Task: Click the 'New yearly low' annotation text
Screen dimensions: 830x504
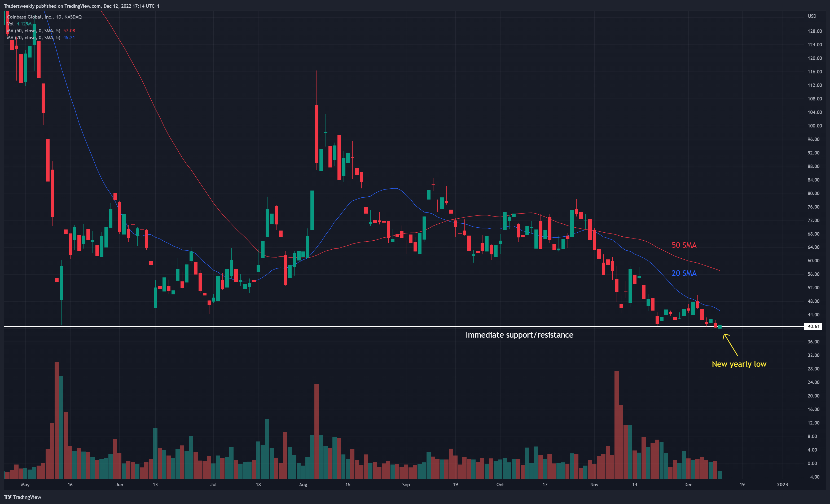Action: [739, 364]
